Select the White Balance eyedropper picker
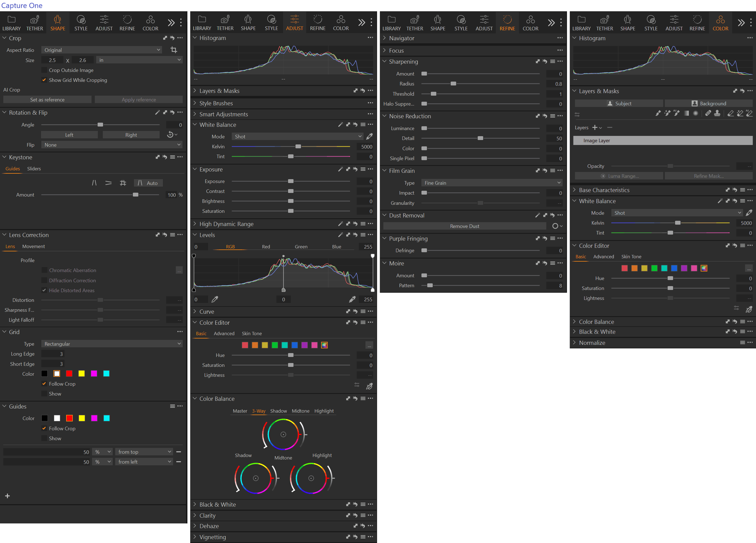This screenshot has height=543, width=756. click(x=369, y=137)
